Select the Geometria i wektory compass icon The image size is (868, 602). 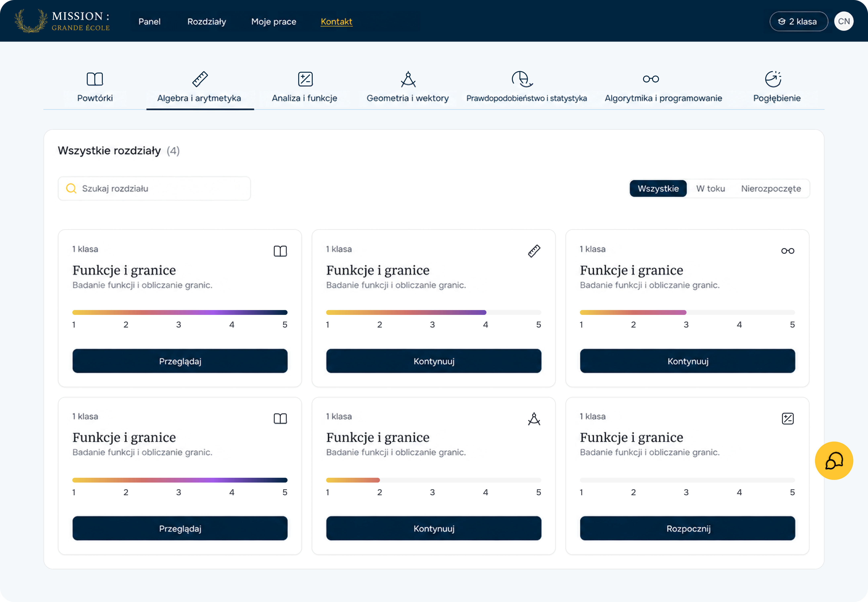pyautogui.click(x=408, y=79)
